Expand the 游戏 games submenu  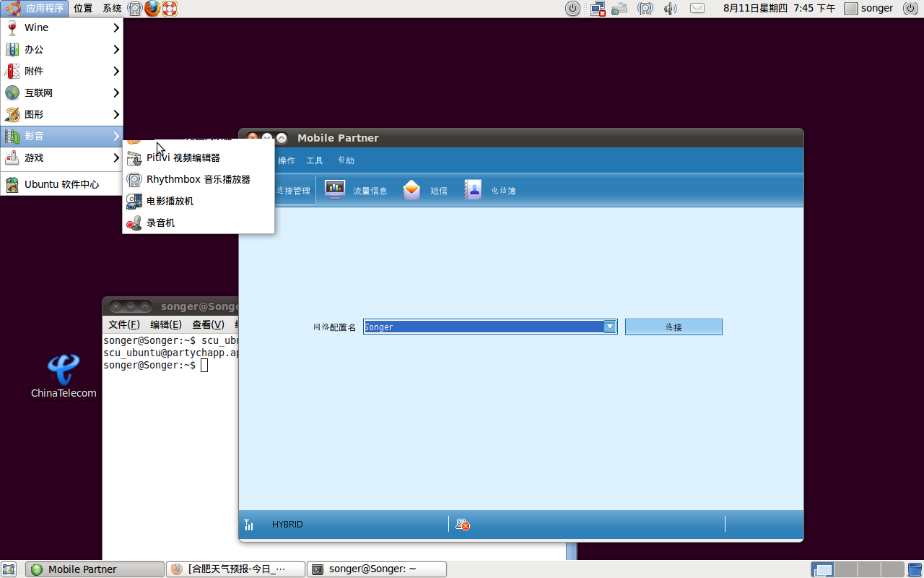(61, 158)
